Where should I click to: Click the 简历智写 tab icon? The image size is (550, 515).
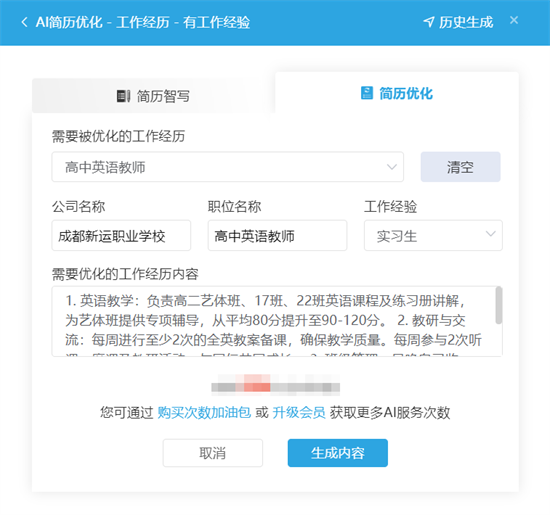(123, 96)
